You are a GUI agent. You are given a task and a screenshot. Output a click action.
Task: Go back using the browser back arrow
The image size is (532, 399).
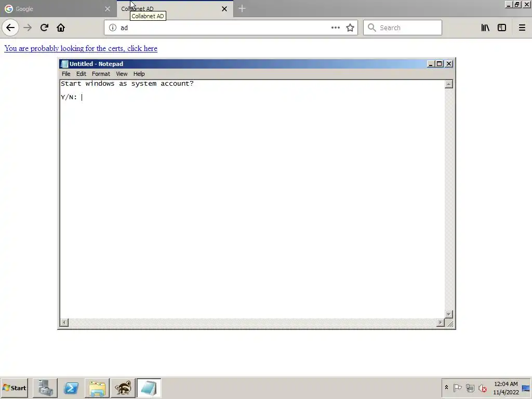tap(10, 28)
